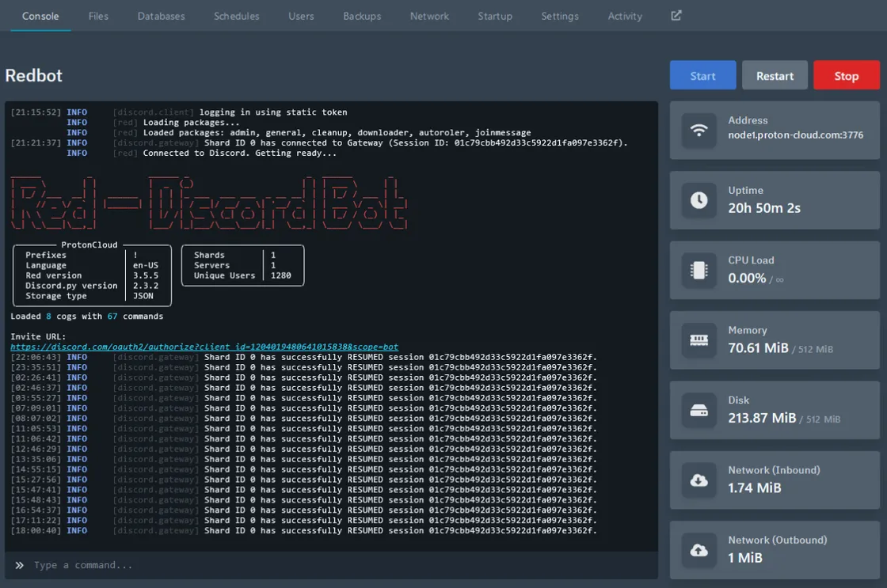887x588 pixels.
Task: Click the Storage type JSON row
Action: [x=89, y=296]
